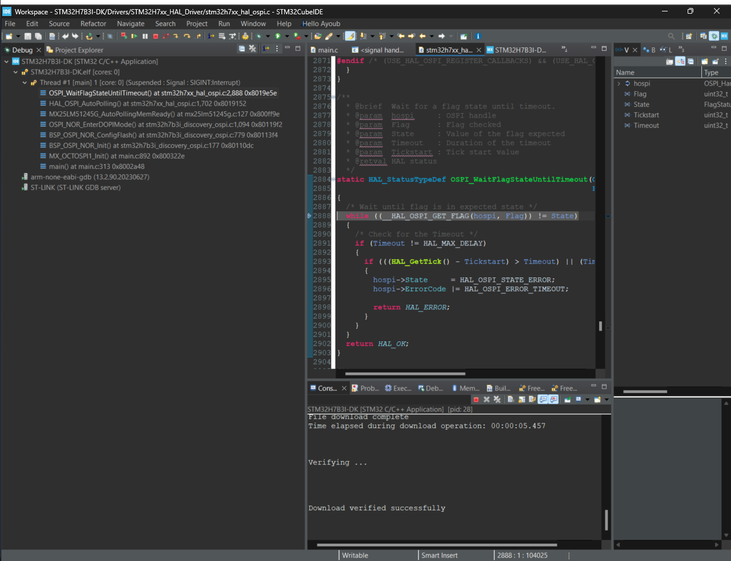731x561 pixels.
Task: Click Remove All Terminated Launches icon in Console
Action: pos(497,400)
